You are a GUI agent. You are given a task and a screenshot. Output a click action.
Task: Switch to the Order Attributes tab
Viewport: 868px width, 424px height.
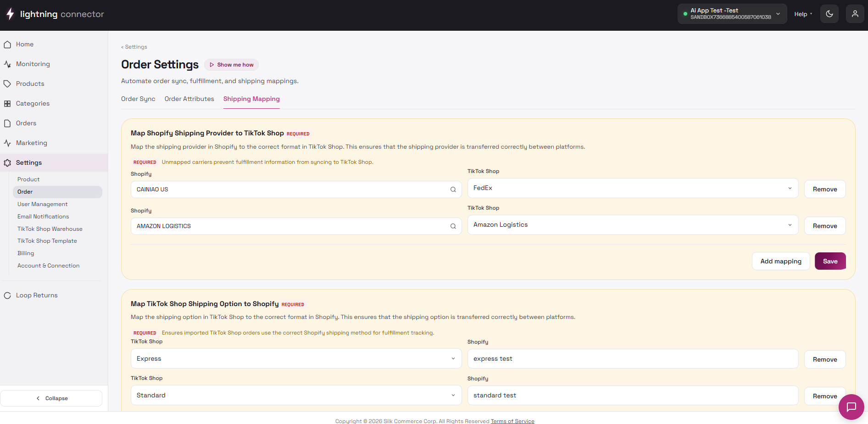[189, 99]
